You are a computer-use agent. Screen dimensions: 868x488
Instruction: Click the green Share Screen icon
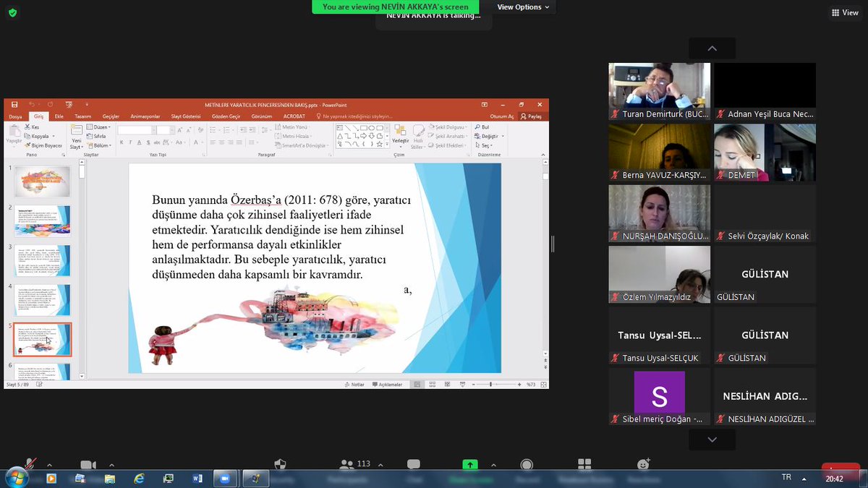click(471, 465)
